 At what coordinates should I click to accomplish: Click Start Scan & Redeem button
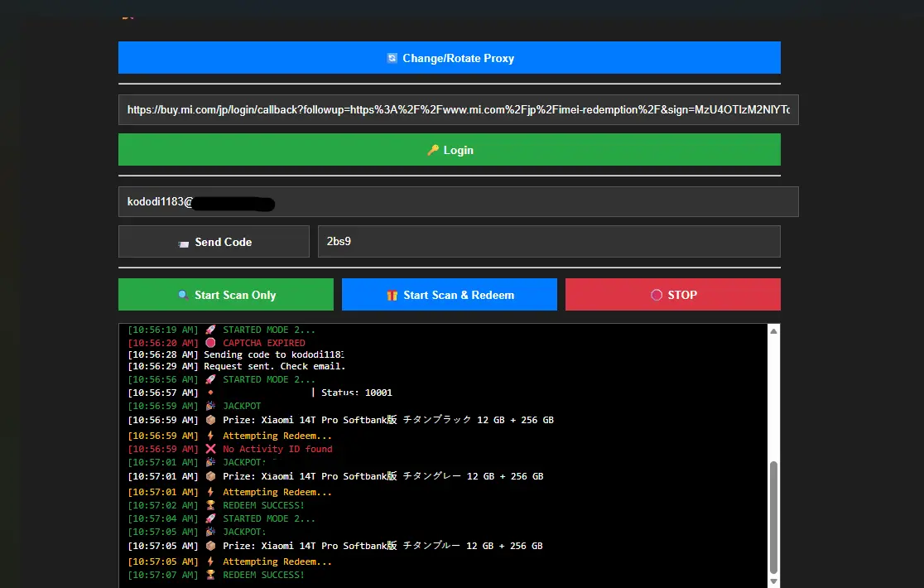pos(449,295)
